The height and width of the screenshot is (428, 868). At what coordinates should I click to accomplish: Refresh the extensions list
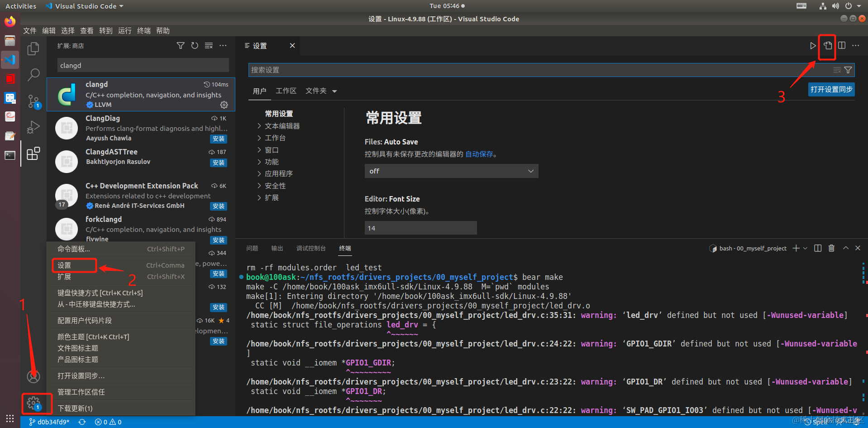coord(195,46)
